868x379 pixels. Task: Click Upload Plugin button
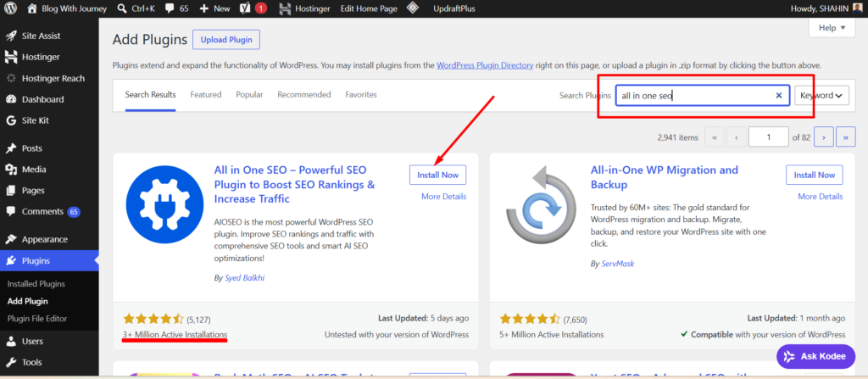tap(225, 39)
